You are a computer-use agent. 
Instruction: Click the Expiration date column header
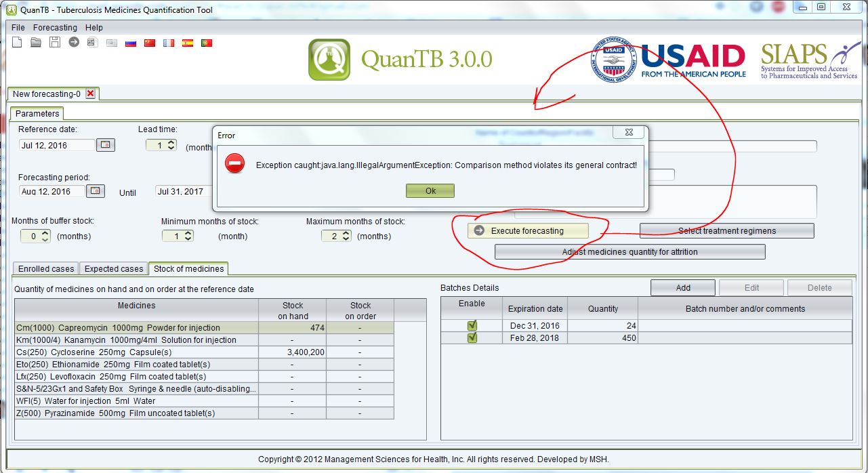pos(535,309)
